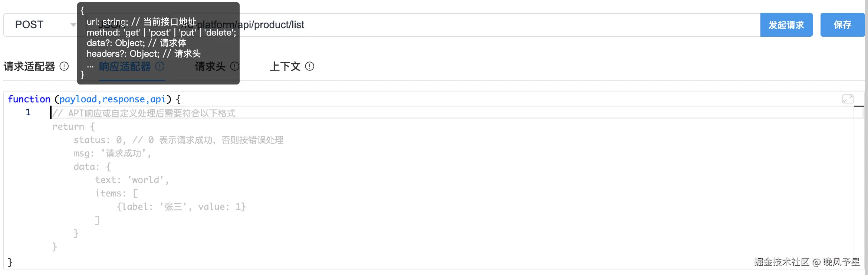Click the info icon next to 上下文

pos(310,66)
